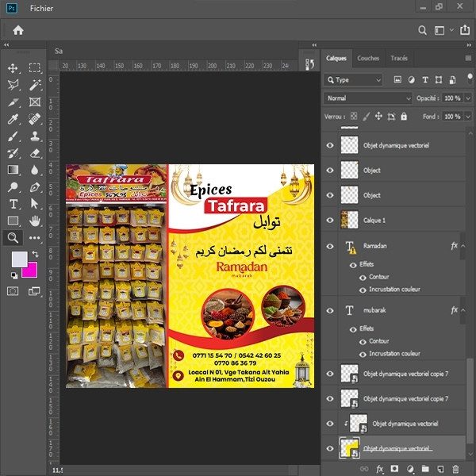Toggle visibility of the mubarak text layer

[331, 311]
